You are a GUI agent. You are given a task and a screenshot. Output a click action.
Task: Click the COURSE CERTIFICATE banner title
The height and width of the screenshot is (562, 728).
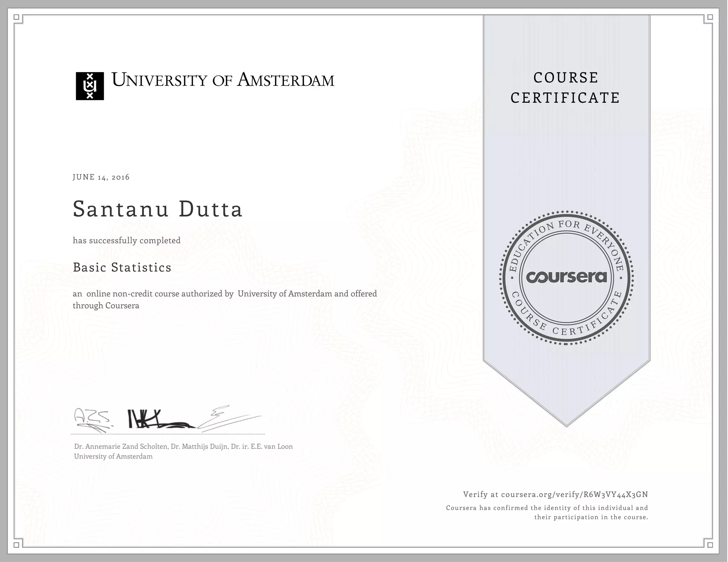pos(565,87)
